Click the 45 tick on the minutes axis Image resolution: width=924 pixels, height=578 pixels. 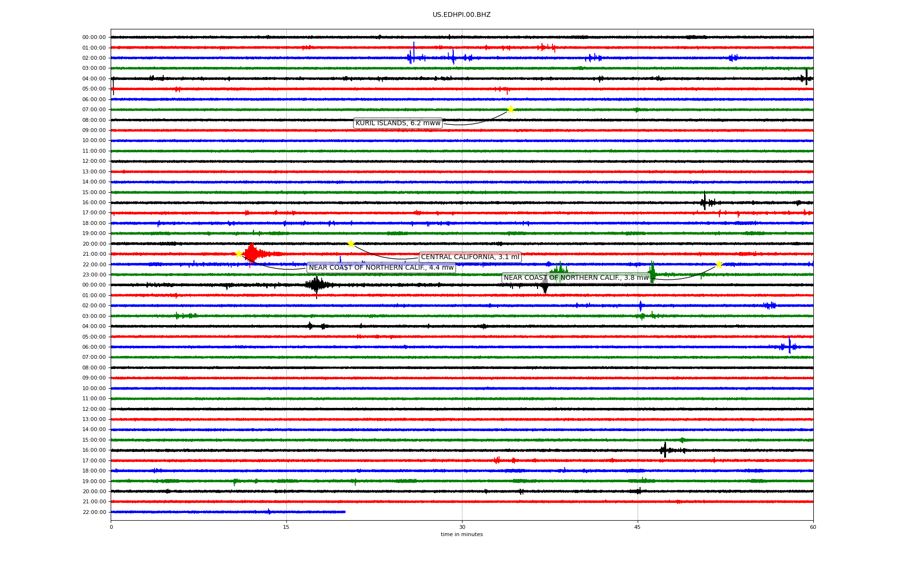(637, 527)
